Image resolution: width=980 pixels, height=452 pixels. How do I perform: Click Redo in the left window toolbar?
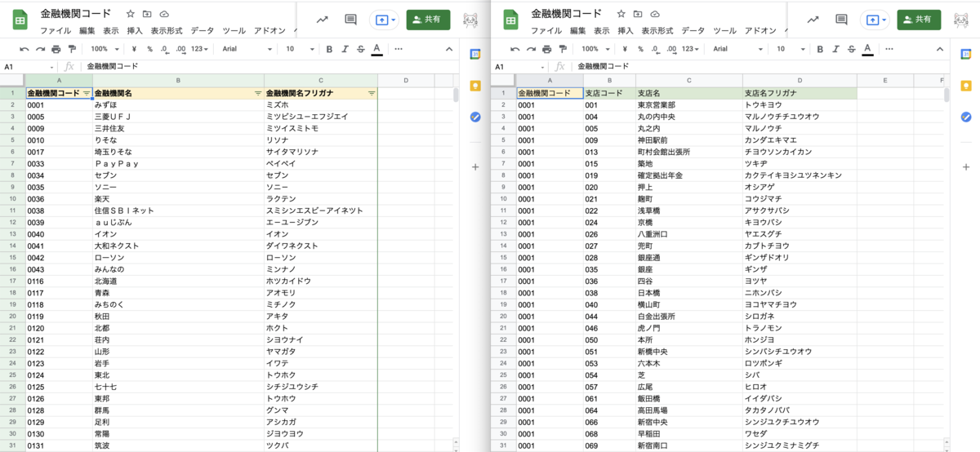[40, 49]
